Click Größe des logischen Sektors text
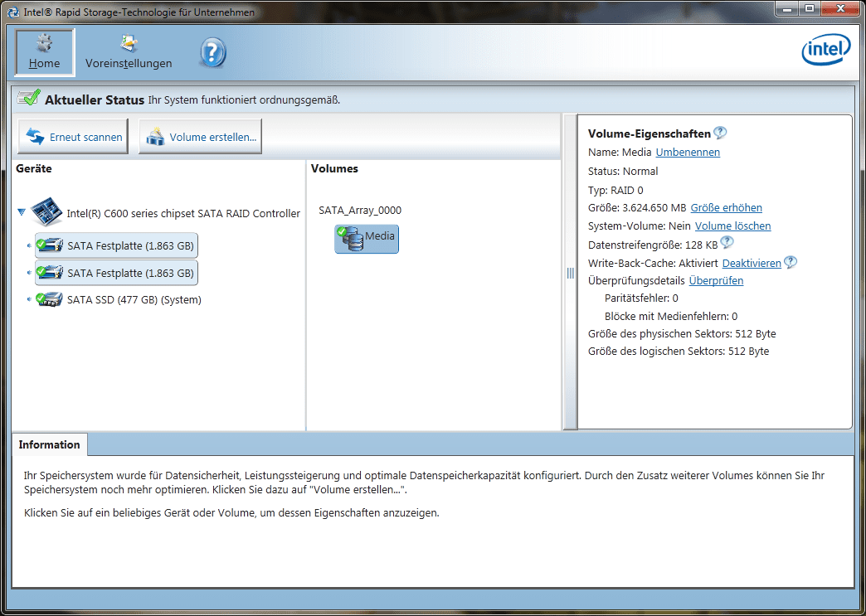This screenshot has height=616, width=866. pyautogui.click(x=679, y=351)
